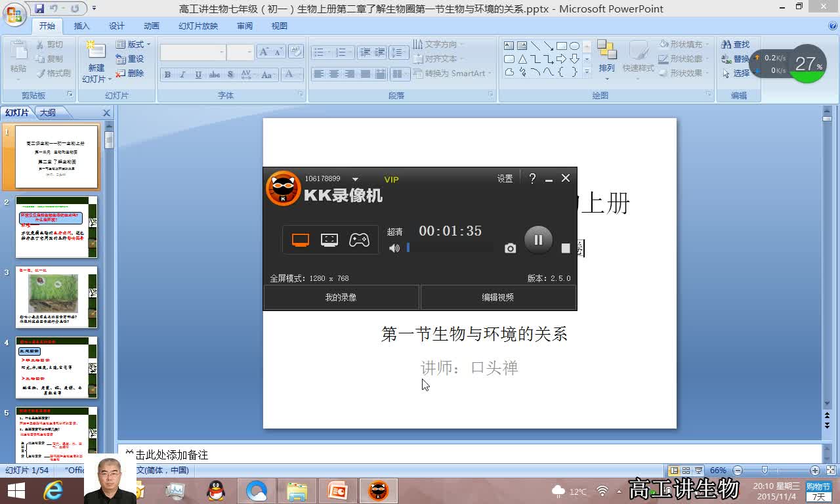Open Internet Explorer from the taskbar
The height and width of the screenshot is (504, 840).
(x=53, y=490)
